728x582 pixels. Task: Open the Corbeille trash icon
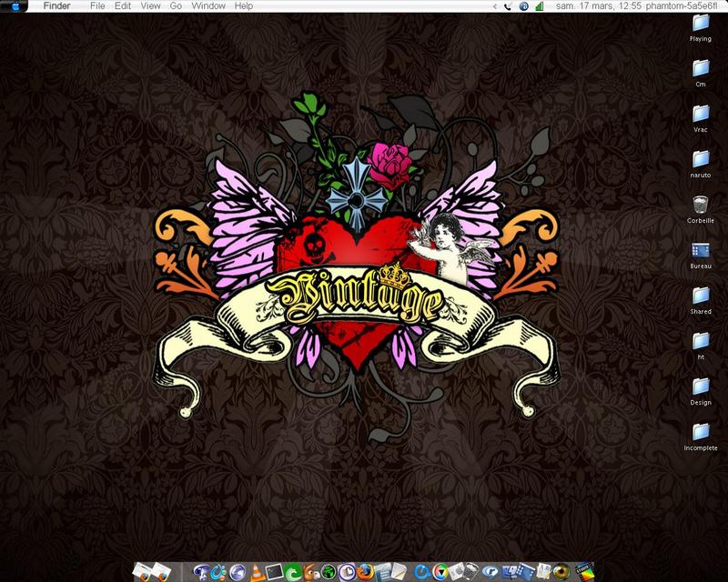pyautogui.click(x=700, y=205)
